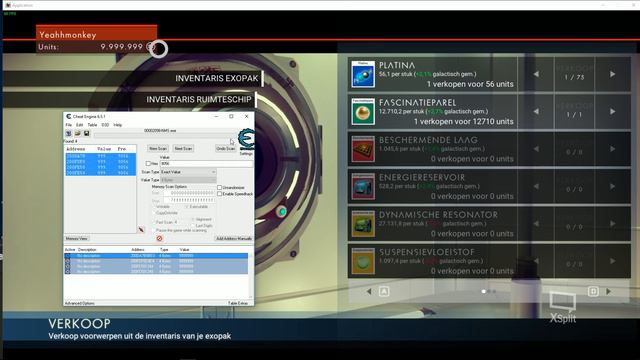Click right arrow on Beschermende Laag row
The height and width of the screenshot is (360, 640).
tap(612, 149)
